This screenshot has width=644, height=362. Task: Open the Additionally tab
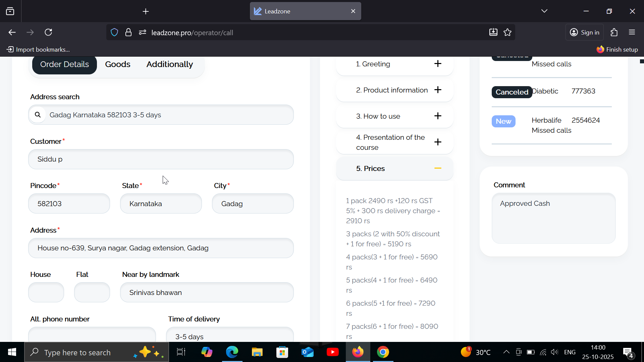(169, 64)
